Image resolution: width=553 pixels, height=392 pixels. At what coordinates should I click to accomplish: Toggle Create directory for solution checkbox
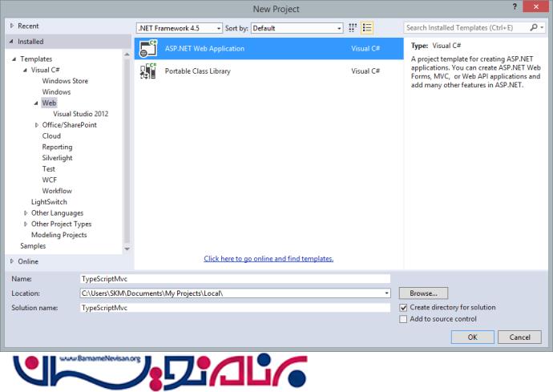(x=403, y=308)
